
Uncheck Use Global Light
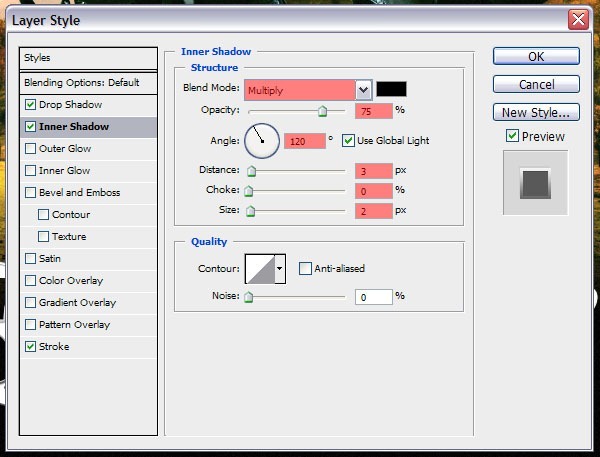pyautogui.click(x=349, y=140)
